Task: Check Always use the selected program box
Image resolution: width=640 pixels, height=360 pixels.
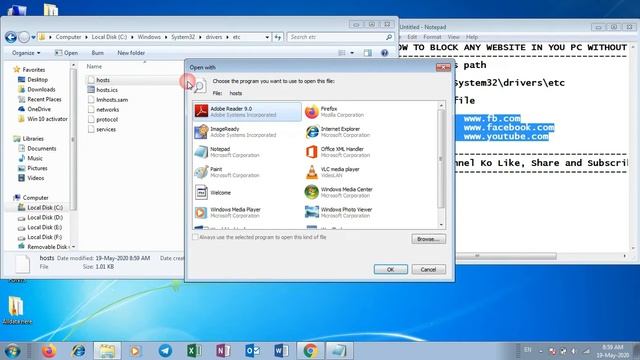Action: pyautogui.click(x=195, y=237)
